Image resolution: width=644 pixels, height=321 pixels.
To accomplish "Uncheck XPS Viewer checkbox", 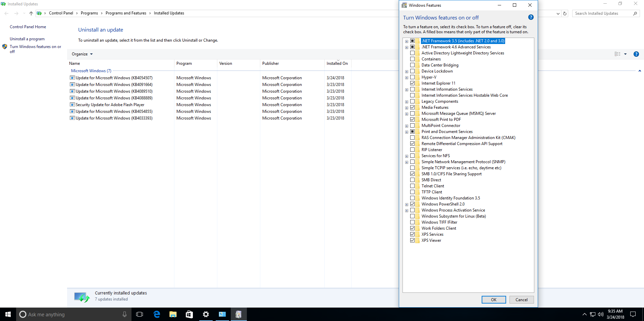I will (412, 240).
